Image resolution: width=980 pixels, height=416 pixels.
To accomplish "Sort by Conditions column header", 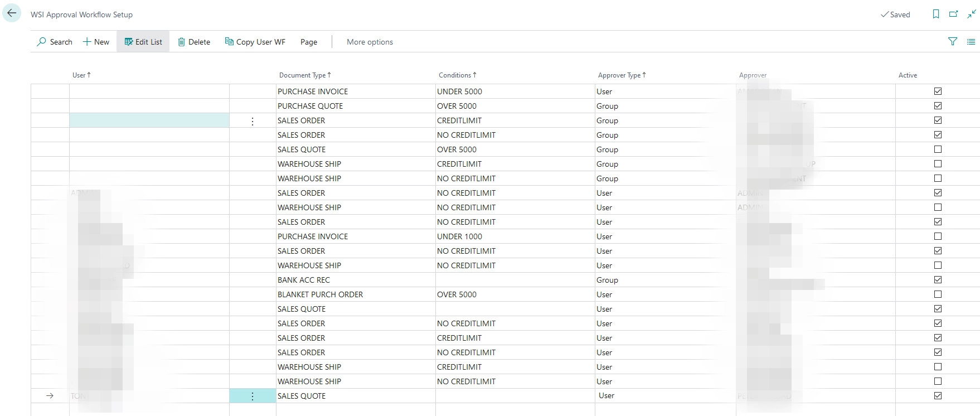I will click(x=457, y=75).
